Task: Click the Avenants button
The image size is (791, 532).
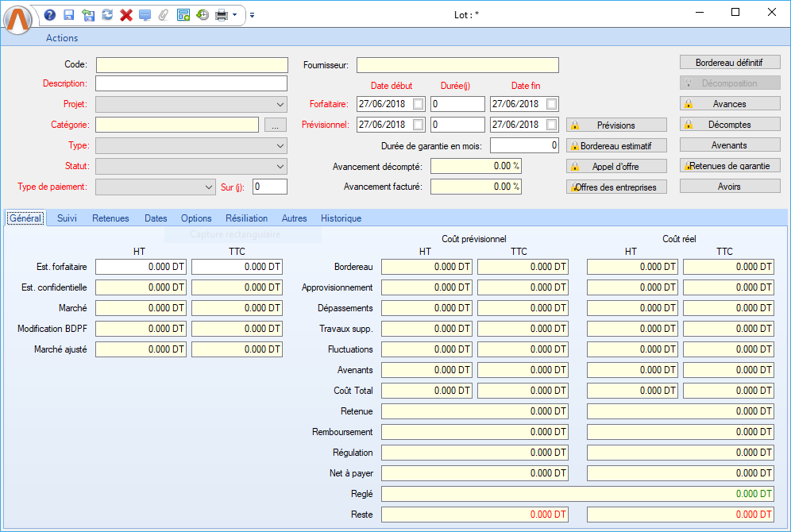Action: [x=730, y=145]
